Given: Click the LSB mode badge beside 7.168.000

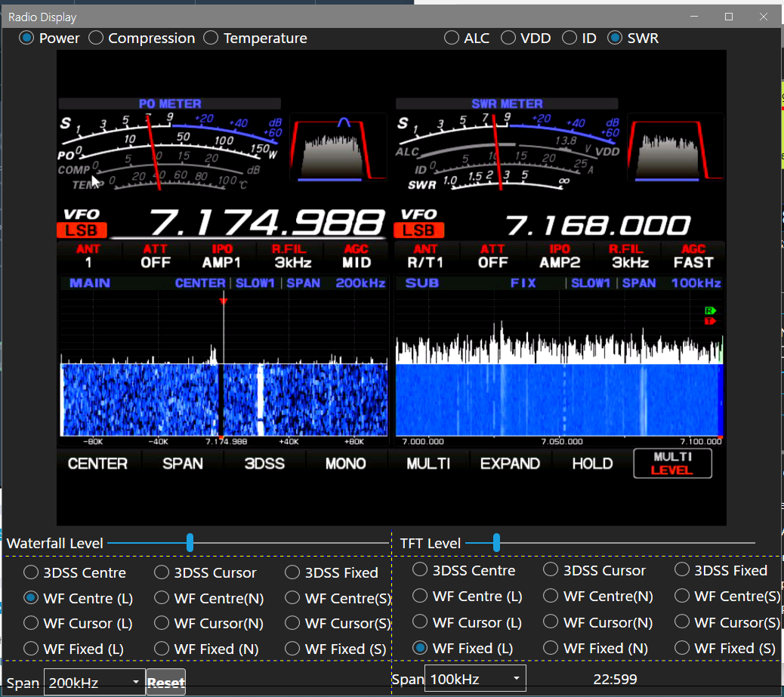Looking at the screenshot, I should [419, 230].
